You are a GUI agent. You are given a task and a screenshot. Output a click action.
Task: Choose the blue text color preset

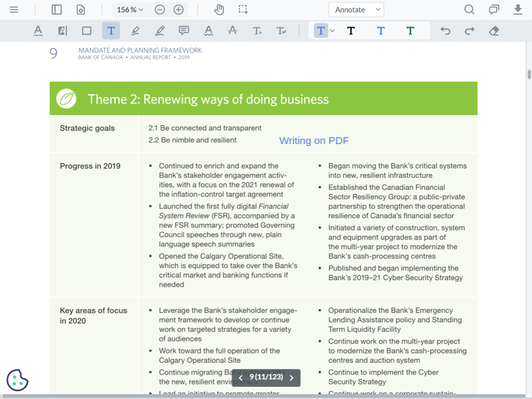pos(381,31)
